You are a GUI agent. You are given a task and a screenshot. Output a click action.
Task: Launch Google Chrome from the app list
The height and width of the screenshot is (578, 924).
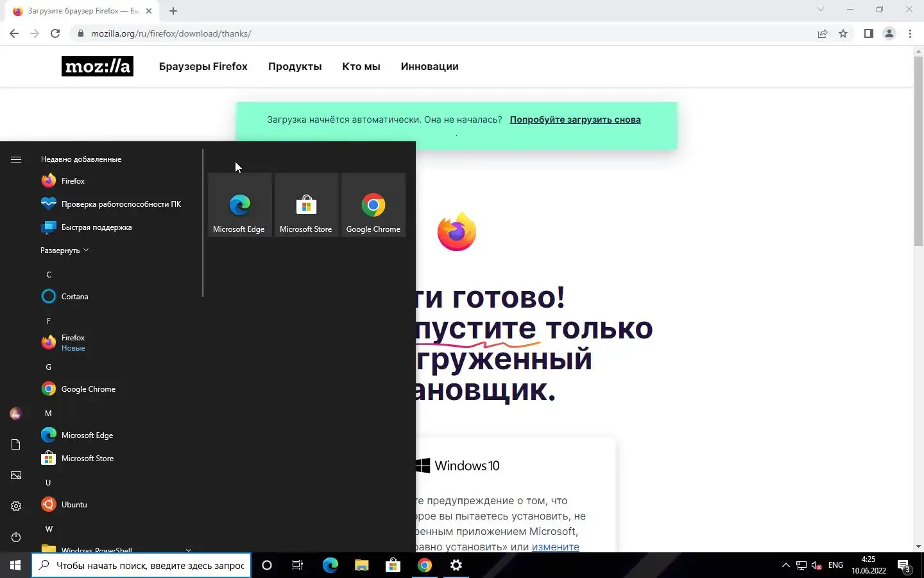tap(116, 389)
